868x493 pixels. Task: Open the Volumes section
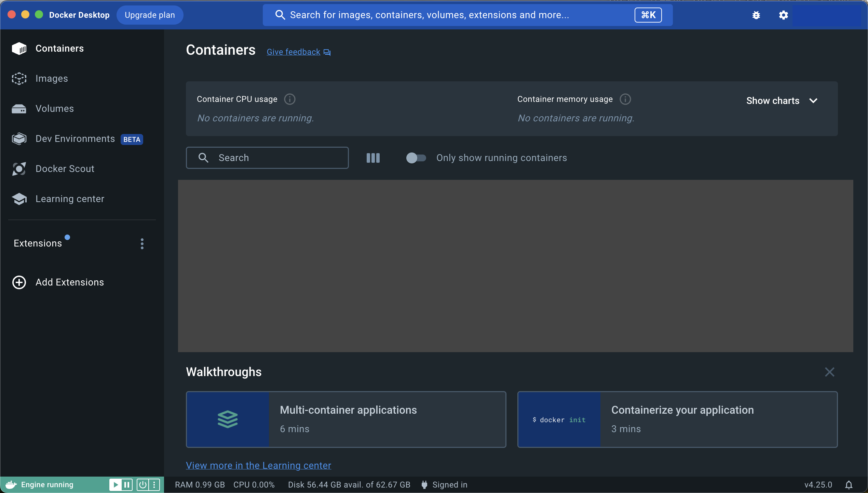[54, 109]
